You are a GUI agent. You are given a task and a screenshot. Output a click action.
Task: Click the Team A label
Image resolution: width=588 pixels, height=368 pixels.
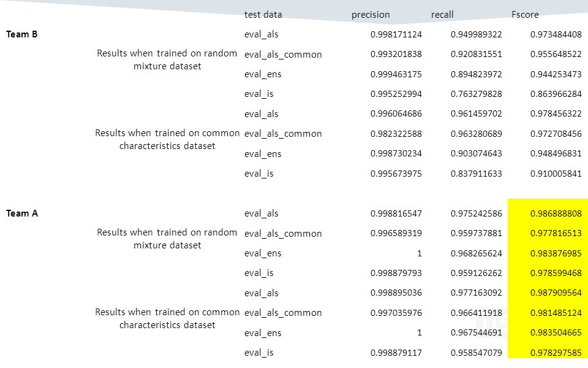(22, 213)
